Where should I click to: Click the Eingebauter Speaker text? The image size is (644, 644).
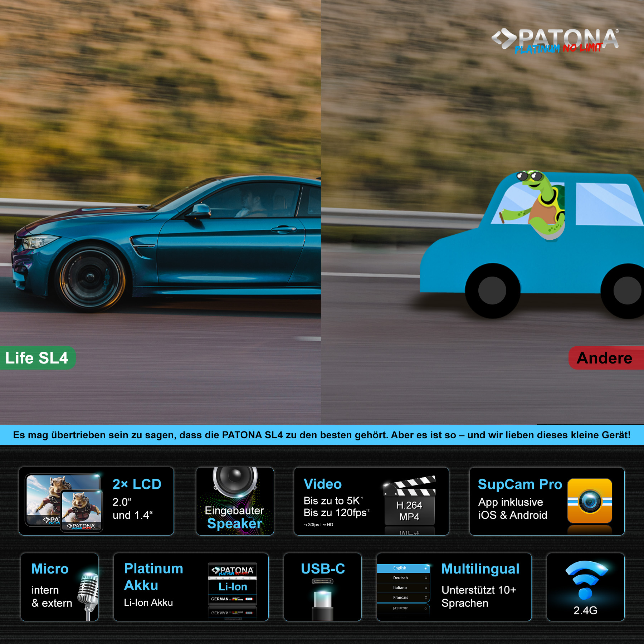click(x=234, y=517)
